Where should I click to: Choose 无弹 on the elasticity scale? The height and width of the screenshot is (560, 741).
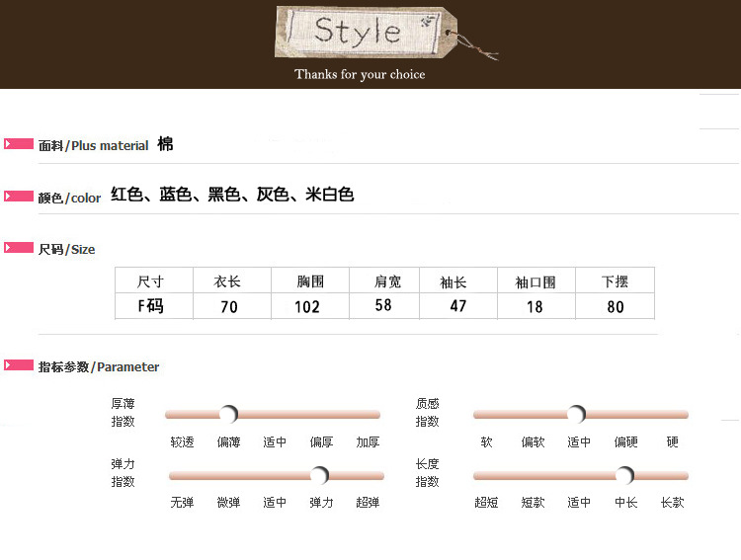[182, 503]
